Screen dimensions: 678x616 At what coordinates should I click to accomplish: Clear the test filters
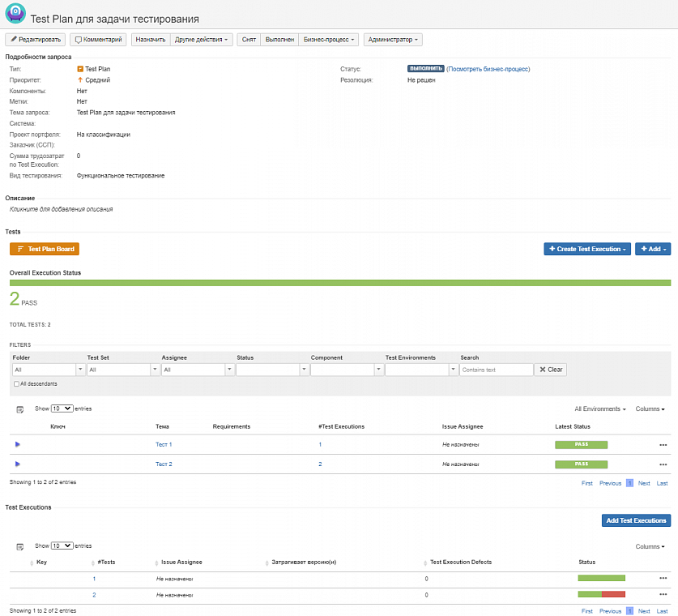pyautogui.click(x=551, y=370)
